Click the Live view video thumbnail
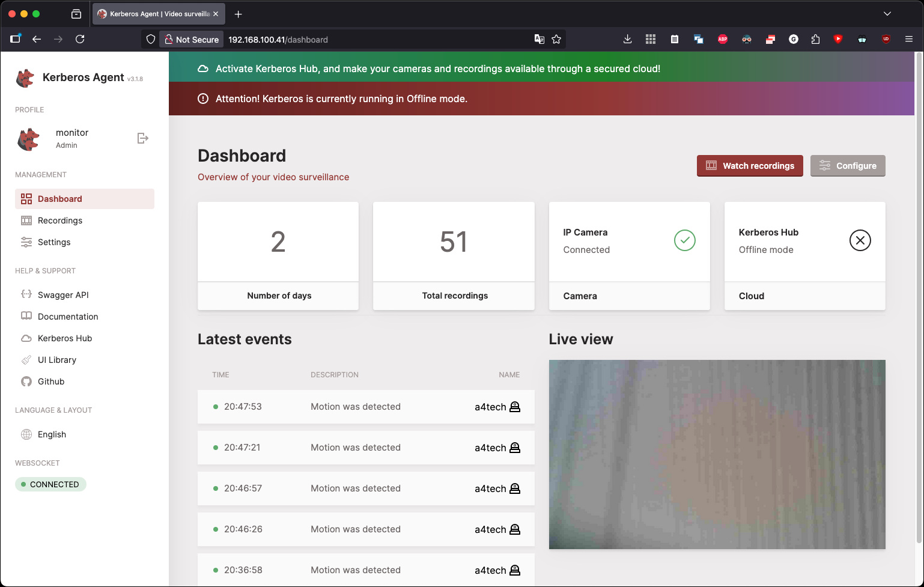 pos(717,454)
